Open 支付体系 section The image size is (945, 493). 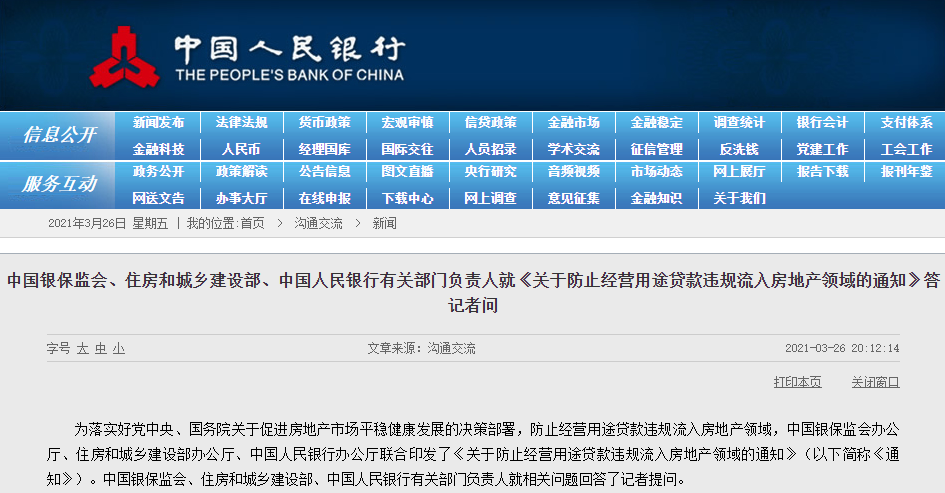pos(906,122)
